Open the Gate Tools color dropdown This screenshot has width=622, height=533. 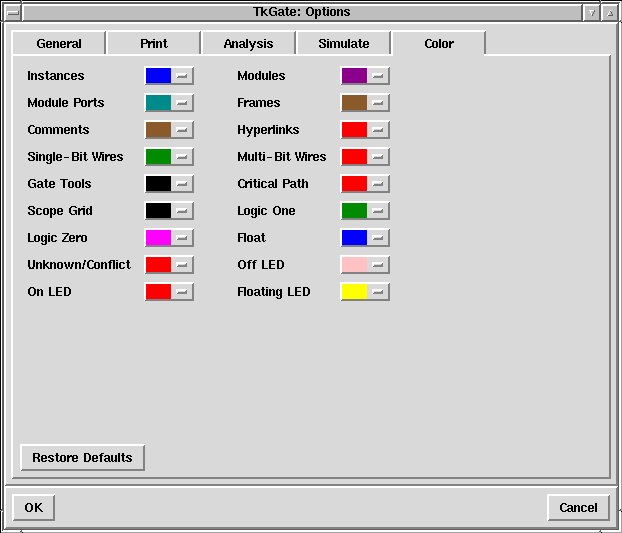click(x=182, y=184)
